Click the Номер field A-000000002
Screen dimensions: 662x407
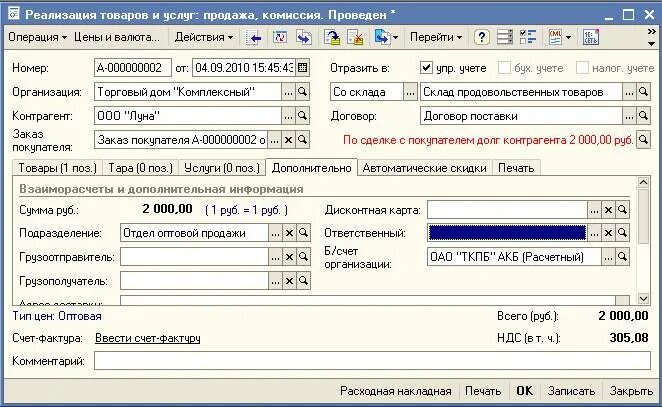(133, 68)
